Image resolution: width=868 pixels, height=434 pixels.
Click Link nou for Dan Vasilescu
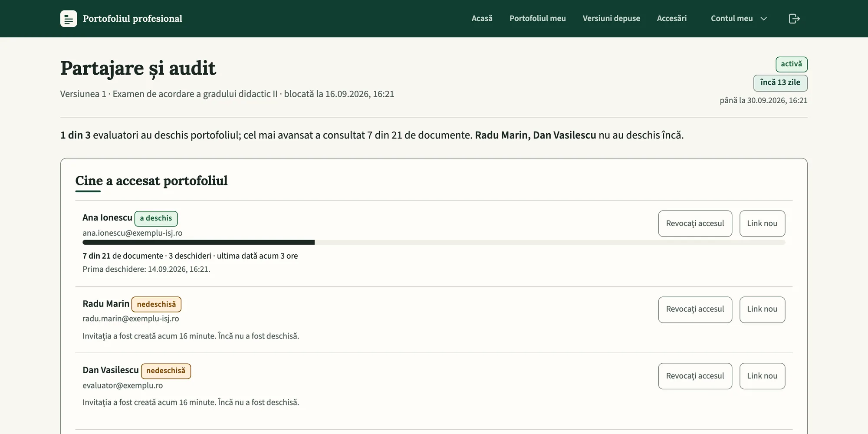click(x=762, y=376)
